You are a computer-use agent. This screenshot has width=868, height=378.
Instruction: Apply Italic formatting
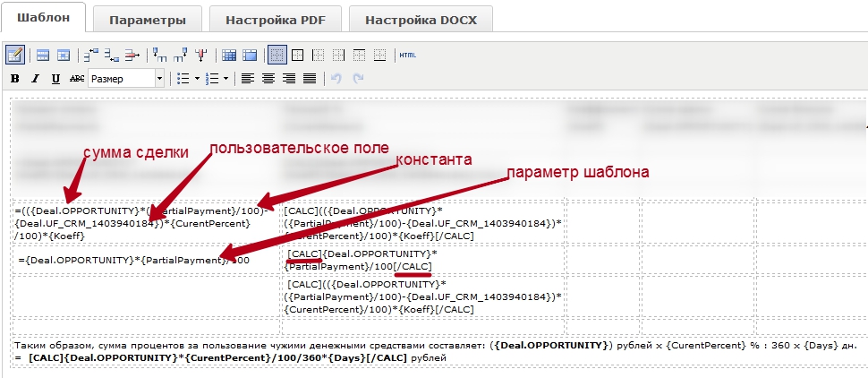(35, 79)
